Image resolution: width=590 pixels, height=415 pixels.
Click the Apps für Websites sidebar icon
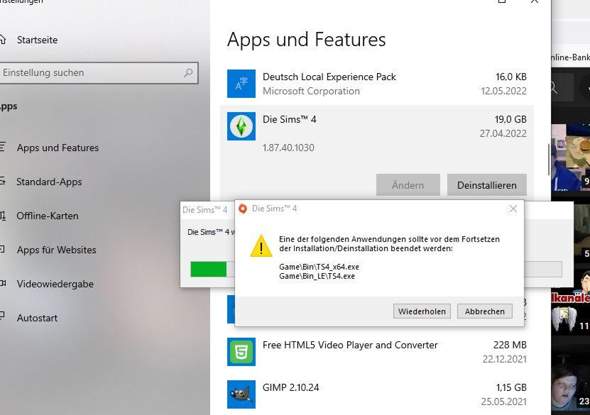point(3,249)
